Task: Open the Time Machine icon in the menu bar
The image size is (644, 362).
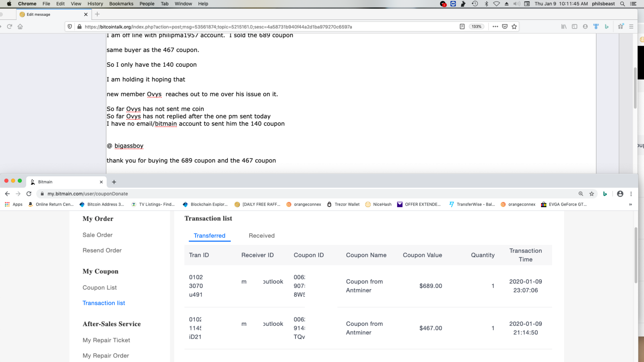Action: [x=475, y=4]
